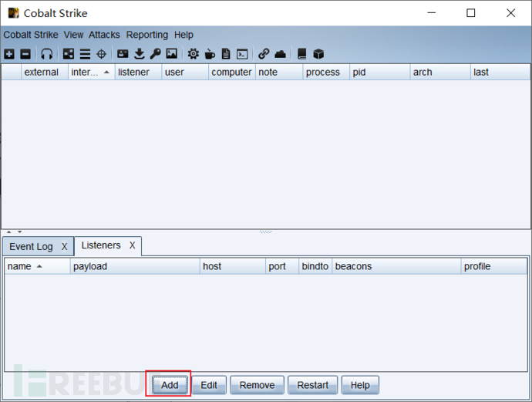Click the split pane collapse arrows
The image size is (532, 402).
point(13,231)
